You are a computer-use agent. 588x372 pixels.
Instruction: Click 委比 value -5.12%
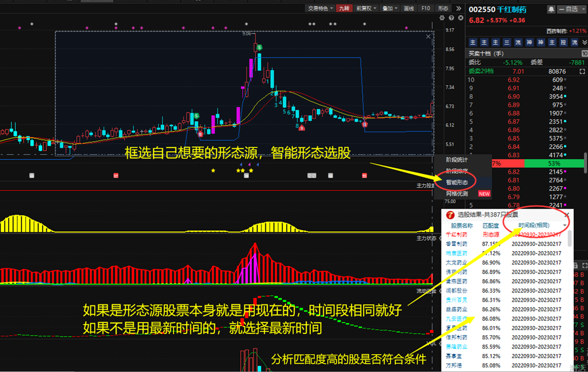(x=513, y=63)
